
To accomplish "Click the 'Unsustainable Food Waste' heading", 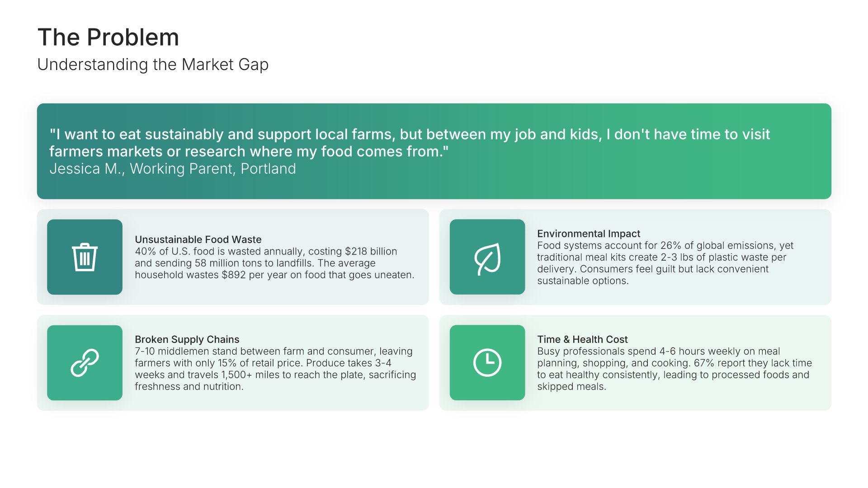I will pos(198,239).
